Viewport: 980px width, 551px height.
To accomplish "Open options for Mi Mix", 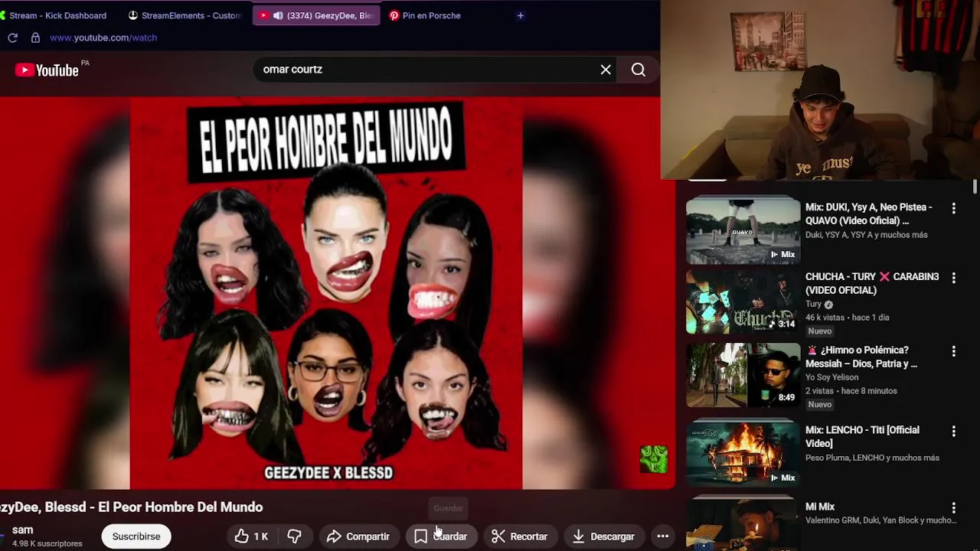I will click(x=953, y=508).
